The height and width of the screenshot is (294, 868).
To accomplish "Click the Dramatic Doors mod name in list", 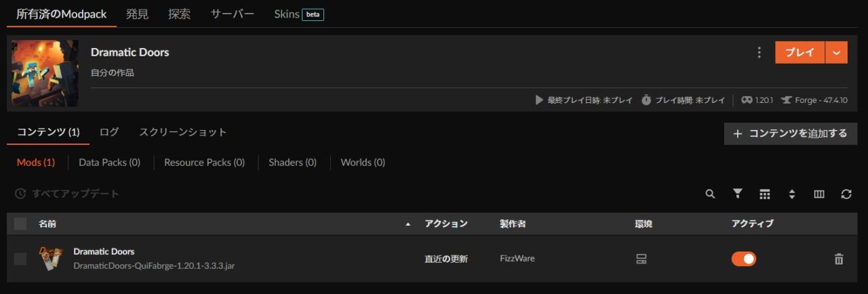I will coord(104,251).
